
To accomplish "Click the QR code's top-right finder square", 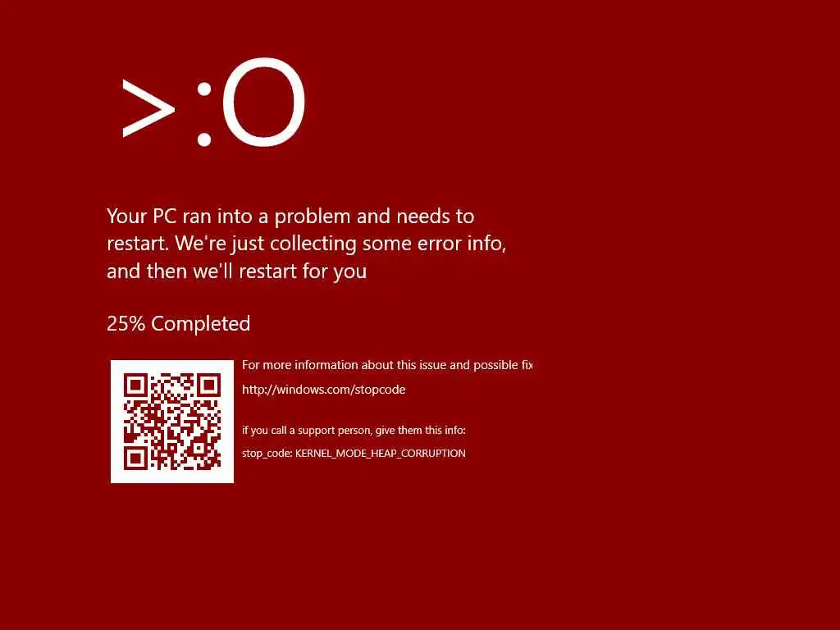I will coord(209,386).
